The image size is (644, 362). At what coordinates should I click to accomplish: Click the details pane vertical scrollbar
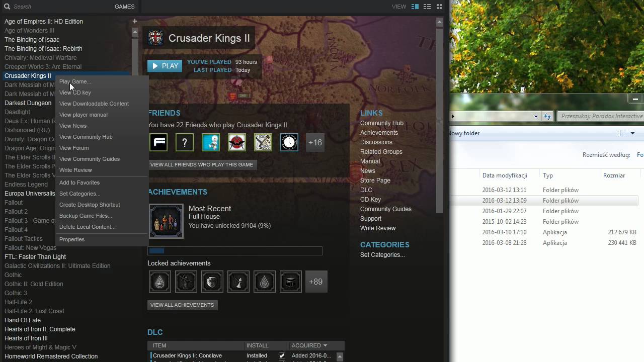439,121
